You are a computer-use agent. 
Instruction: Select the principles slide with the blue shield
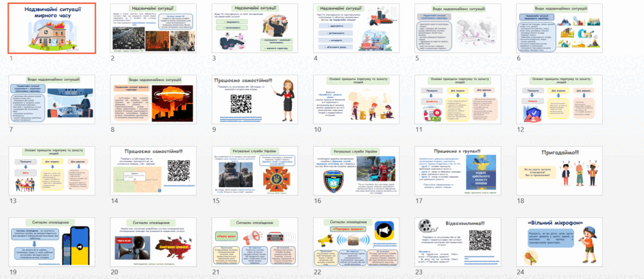pos(560,99)
